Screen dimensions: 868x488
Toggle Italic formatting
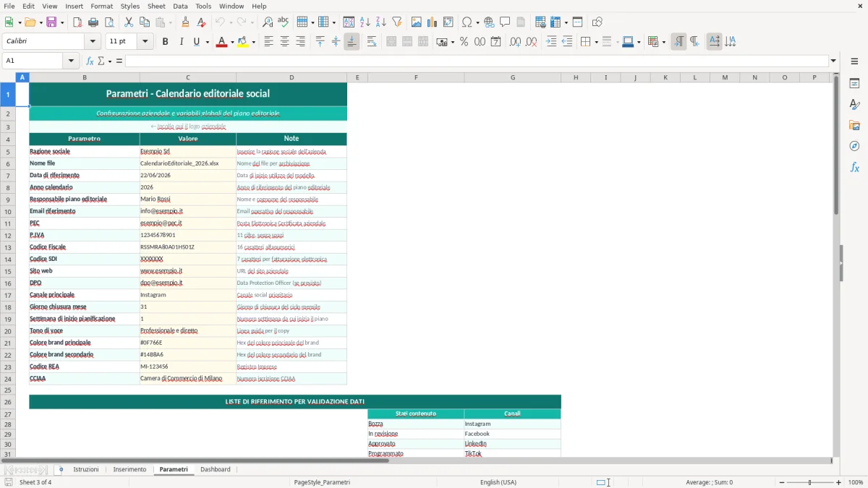(x=181, y=42)
